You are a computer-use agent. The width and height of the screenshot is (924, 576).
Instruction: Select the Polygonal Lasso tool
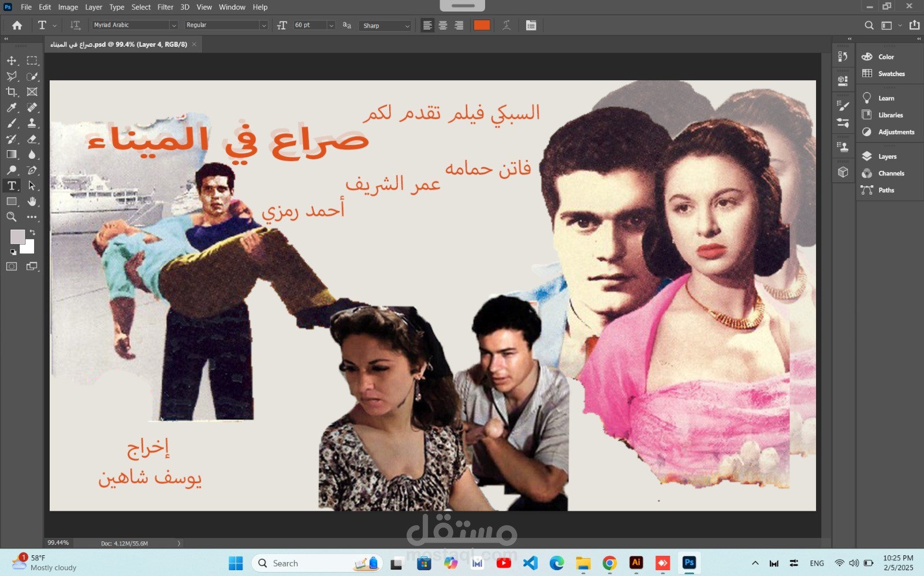click(12, 76)
